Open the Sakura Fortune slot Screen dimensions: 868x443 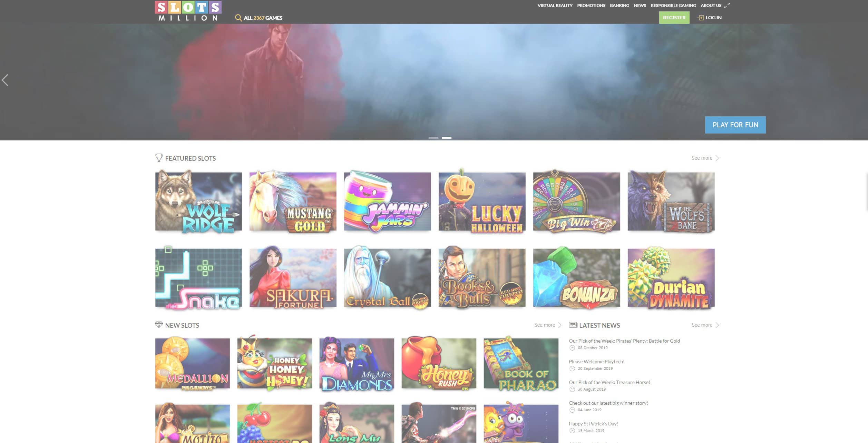pyautogui.click(x=293, y=278)
